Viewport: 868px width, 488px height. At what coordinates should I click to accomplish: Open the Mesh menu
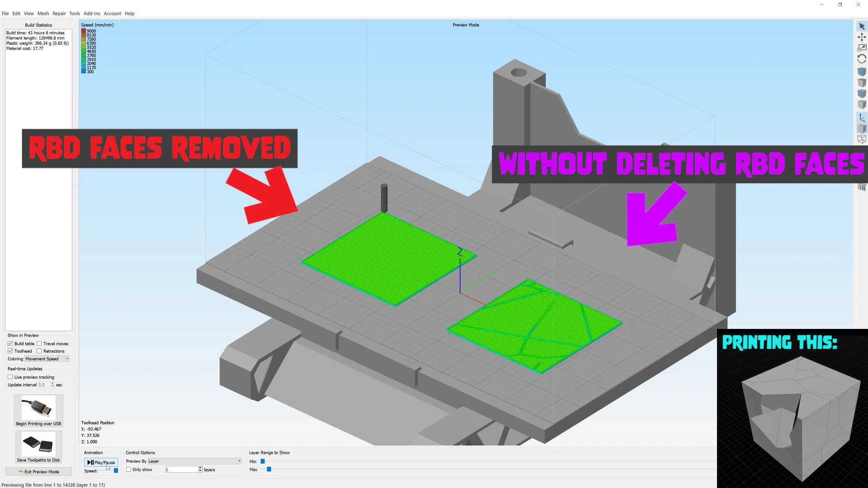[43, 14]
